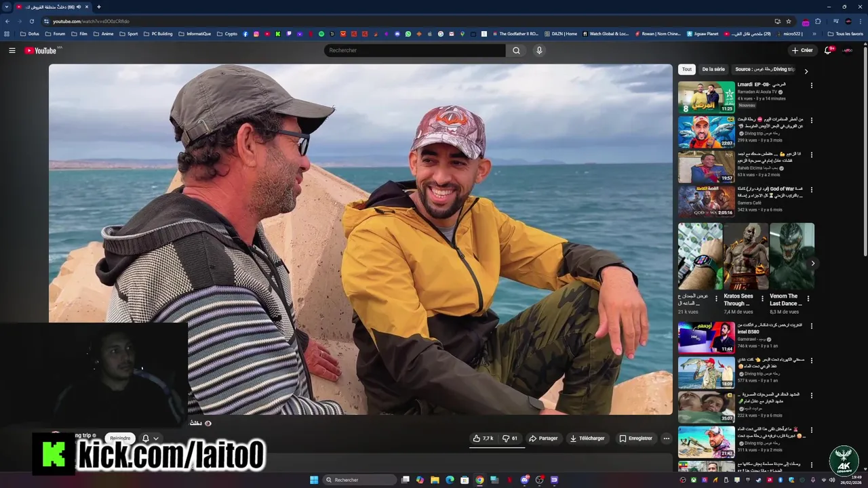Open the Chrome tab search dropdown

point(7,7)
